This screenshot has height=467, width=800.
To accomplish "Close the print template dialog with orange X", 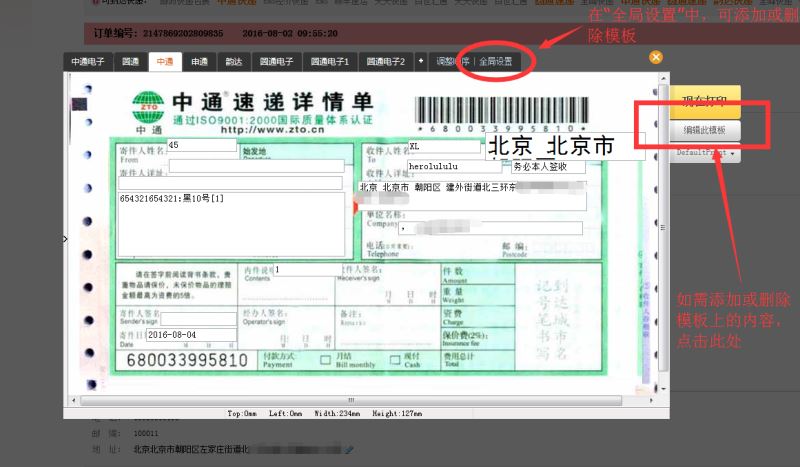I will click(656, 57).
